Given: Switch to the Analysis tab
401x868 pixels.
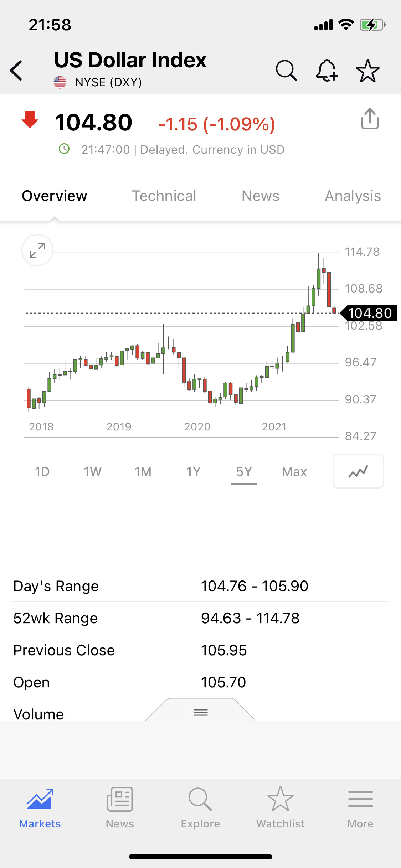Looking at the screenshot, I should pyautogui.click(x=353, y=196).
